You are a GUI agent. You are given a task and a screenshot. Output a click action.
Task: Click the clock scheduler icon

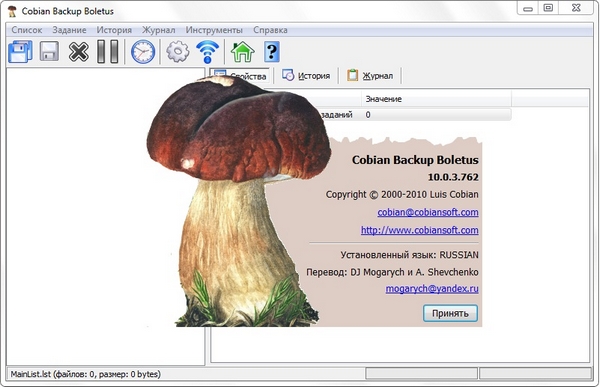point(143,52)
